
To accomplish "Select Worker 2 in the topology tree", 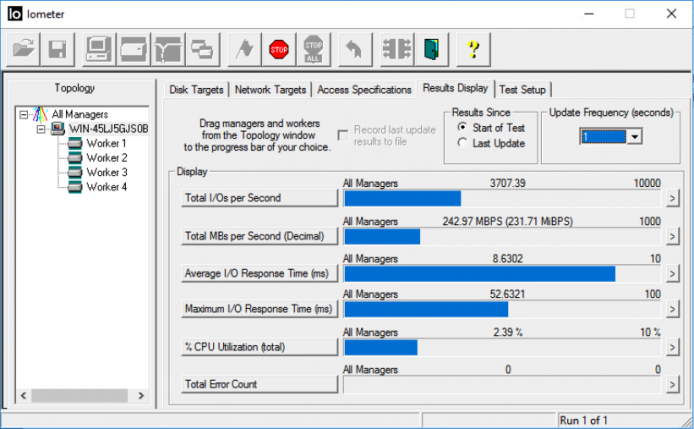I will pos(107,158).
